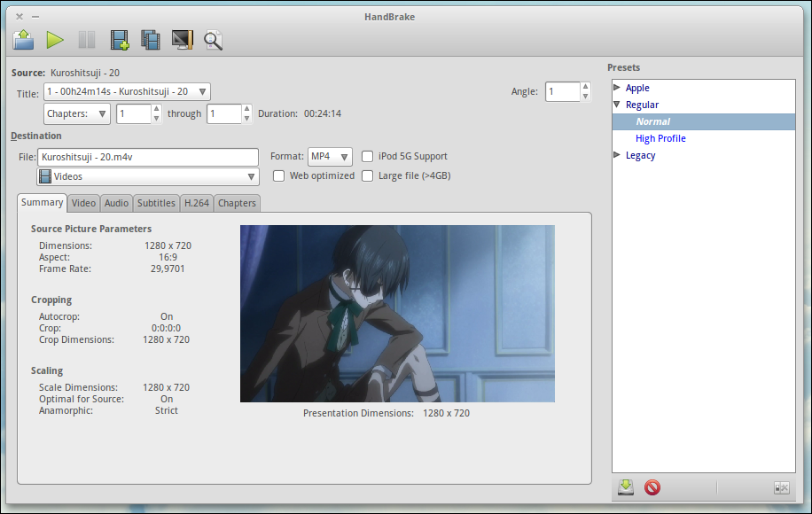Image resolution: width=812 pixels, height=514 pixels.
Task: Click the Presentation Dimensions 1280 x 720 text
Action: point(386,413)
